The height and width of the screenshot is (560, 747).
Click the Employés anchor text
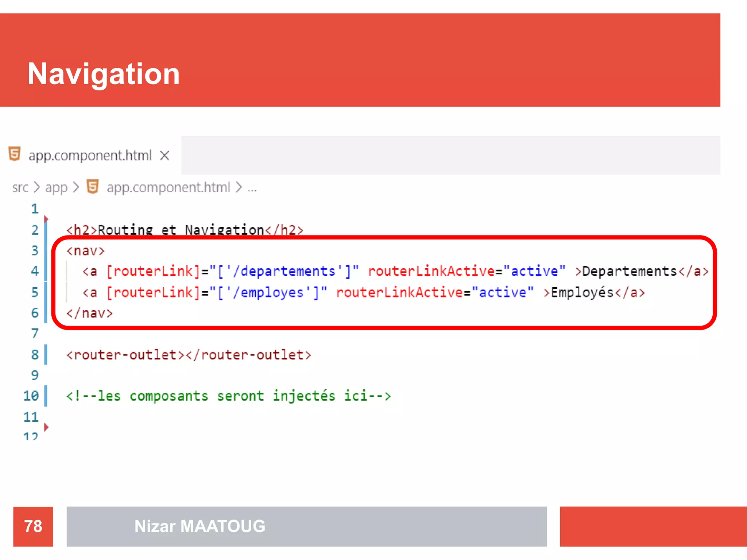[x=582, y=292]
